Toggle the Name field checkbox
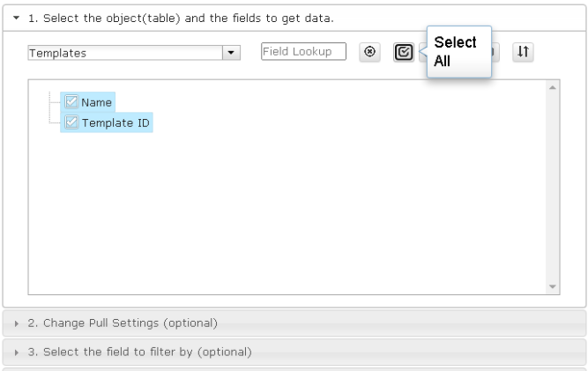The height and width of the screenshot is (371, 588). [71, 101]
